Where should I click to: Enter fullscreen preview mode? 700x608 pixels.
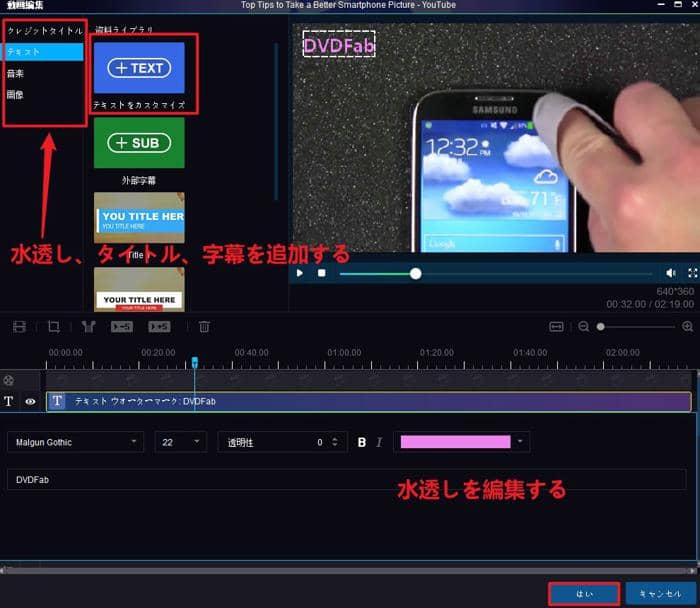692,273
